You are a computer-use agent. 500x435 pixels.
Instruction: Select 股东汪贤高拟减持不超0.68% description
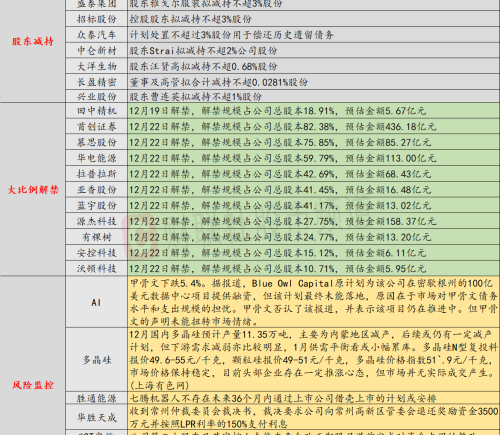[x=203, y=66]
